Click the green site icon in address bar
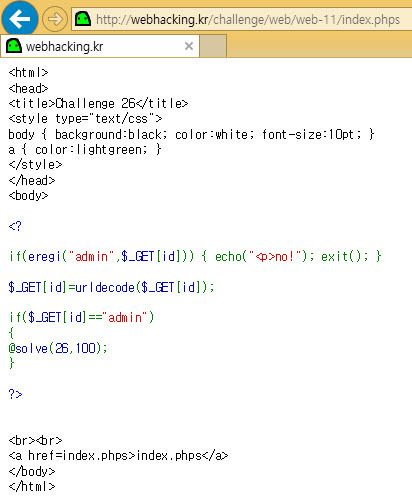This screenshot has height=504, width=412. pyautogui.click(x=83, y=19)
